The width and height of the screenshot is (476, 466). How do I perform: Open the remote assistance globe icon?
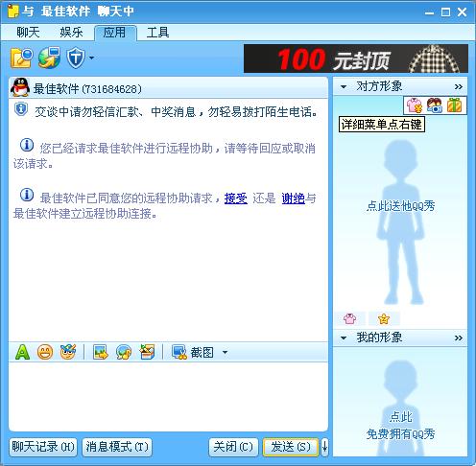tap(49, 58)
